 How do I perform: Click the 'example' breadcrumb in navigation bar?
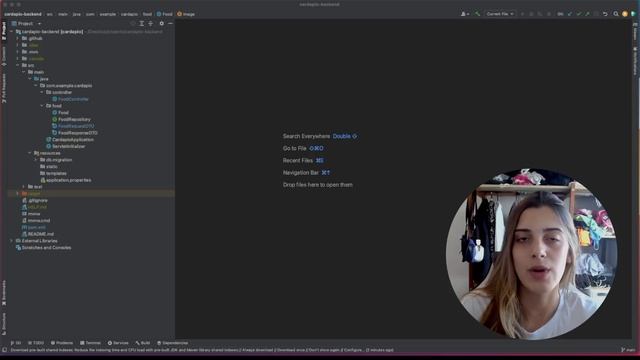tap(108, 14)
